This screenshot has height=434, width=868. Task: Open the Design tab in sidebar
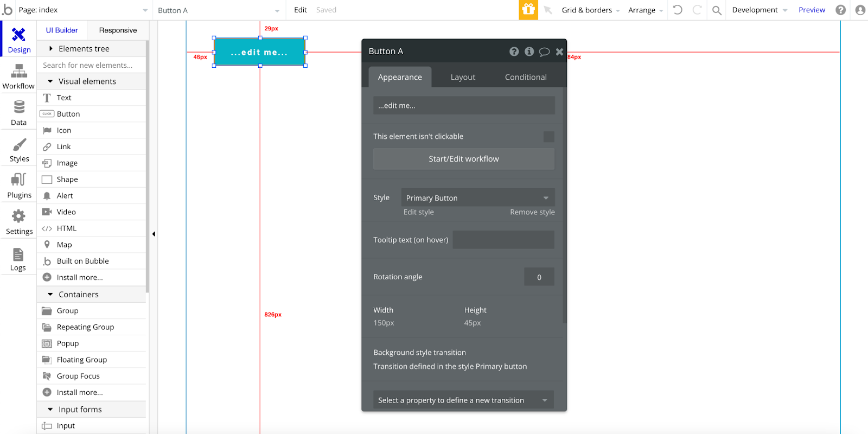pyautogui.click(x=19, y=39)
